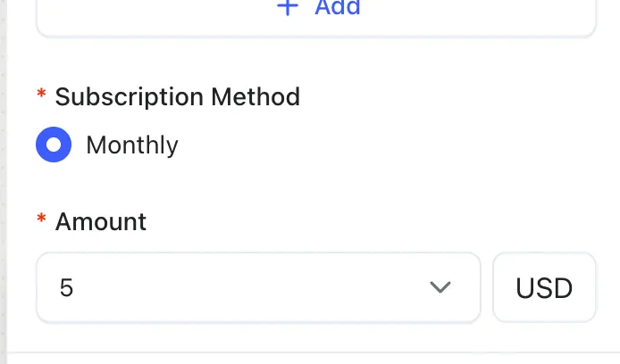The height and width of the screenshot is (364, 620).
Task: Select the Monthly radio button
Action: tap(54, 145)
